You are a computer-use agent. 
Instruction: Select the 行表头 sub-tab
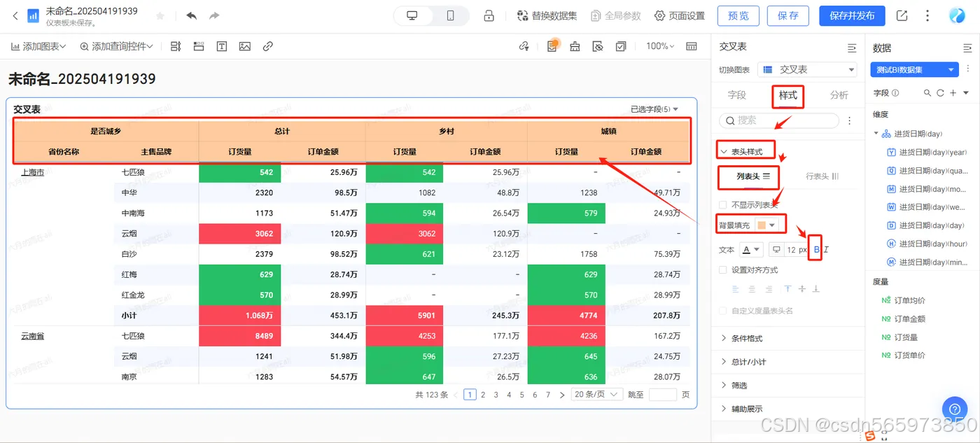[x=822, y=176]
